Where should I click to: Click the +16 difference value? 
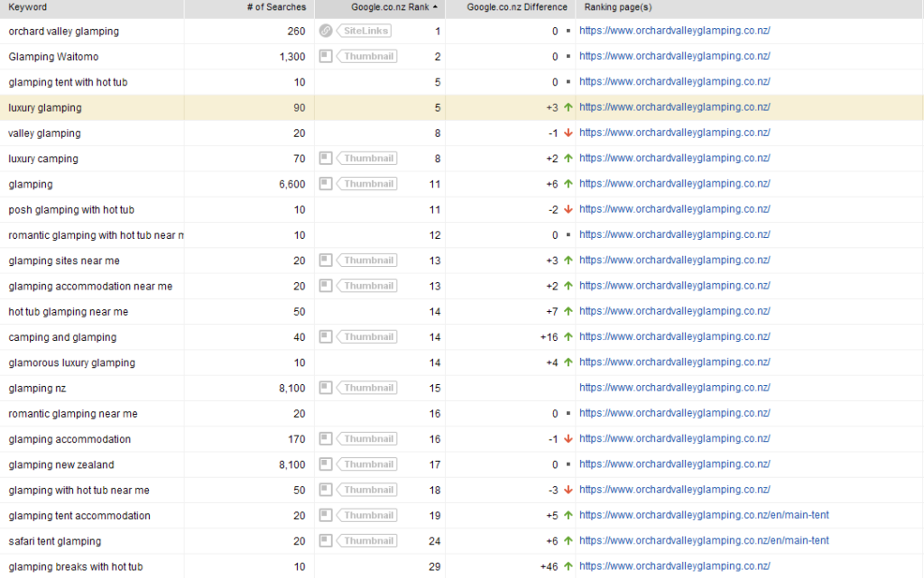click(550, 337)
